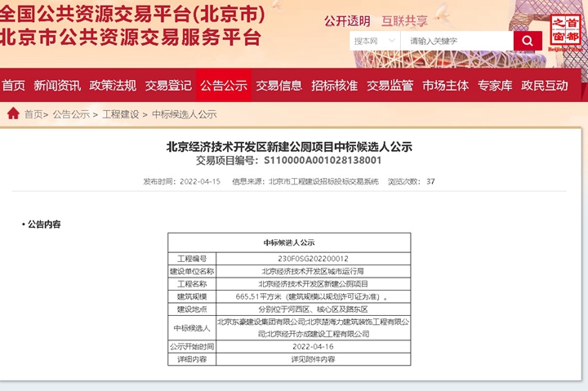Image resolution: width=588 pixels, height=391 pixels.
Task: Open the 政民互动 menu item
Action: coord(545,85)
